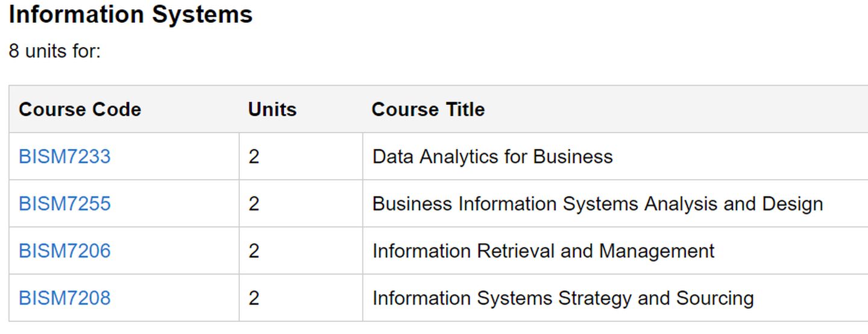The height and width of the screenshot is (334, 868).
Task: Select 'Information Systems Strategy and Sourcing' title
Action: (x=563, y=298)
